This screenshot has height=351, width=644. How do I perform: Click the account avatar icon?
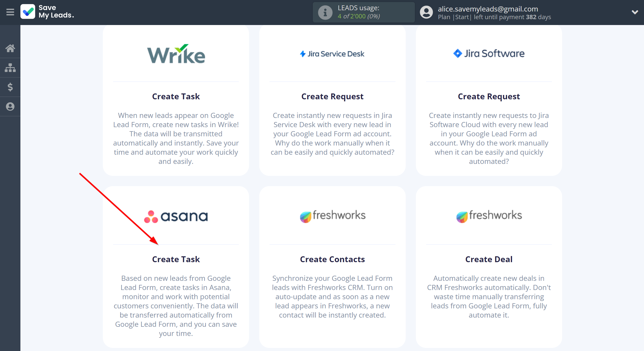pyautogui.click(x=426, y=12)
